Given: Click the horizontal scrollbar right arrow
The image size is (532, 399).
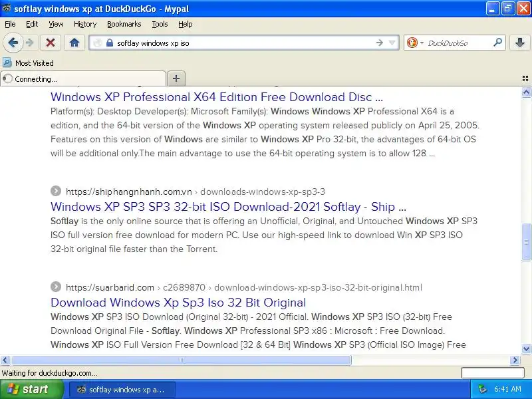Looking at the screenshot, I should 515,360.
